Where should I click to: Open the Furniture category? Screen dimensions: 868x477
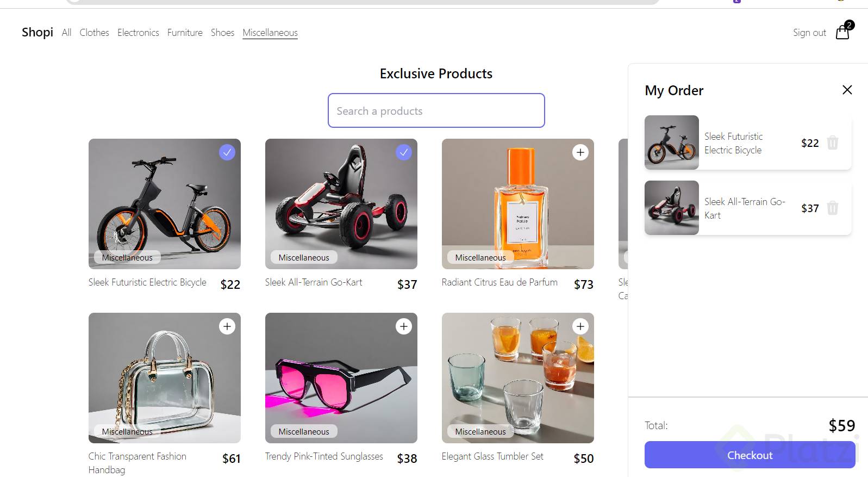coord(185,33)
